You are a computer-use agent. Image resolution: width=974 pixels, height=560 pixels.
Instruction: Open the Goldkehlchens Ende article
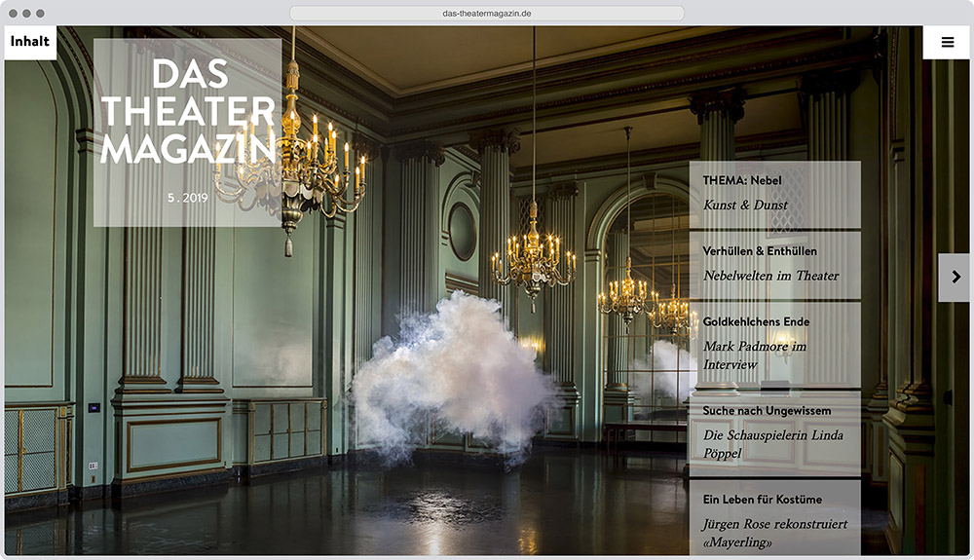[756, 321]
